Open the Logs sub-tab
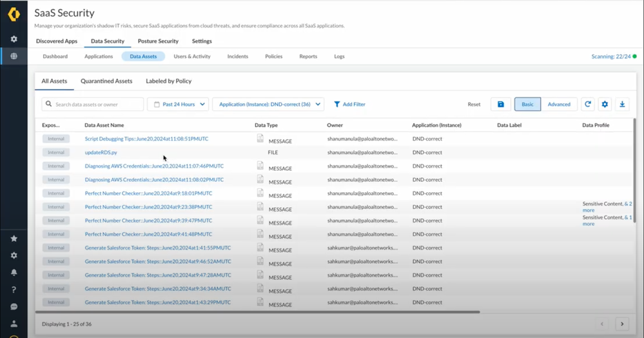644x338 pixels. coord(339,56)
